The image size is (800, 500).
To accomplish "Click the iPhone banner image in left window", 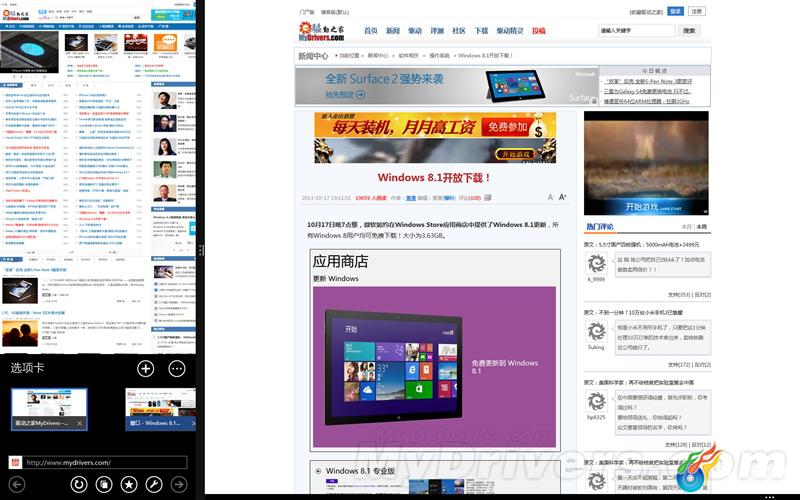I will click(x=30, y=53).
